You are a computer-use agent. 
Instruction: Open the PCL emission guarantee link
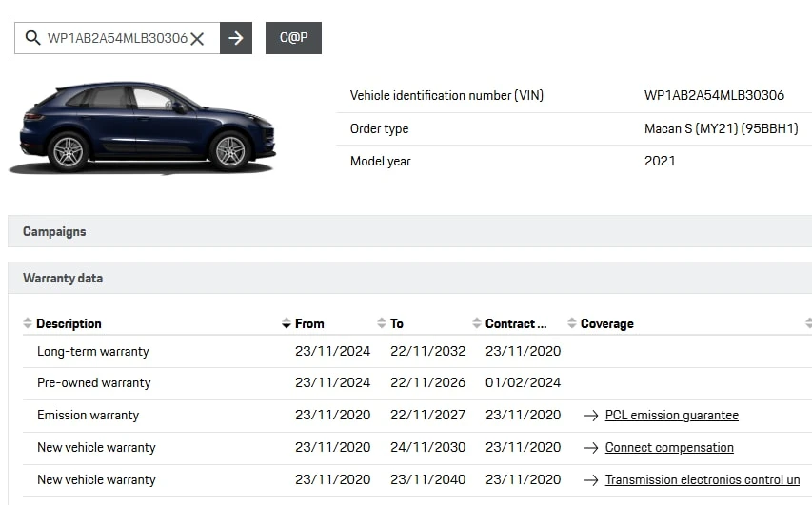672,415
